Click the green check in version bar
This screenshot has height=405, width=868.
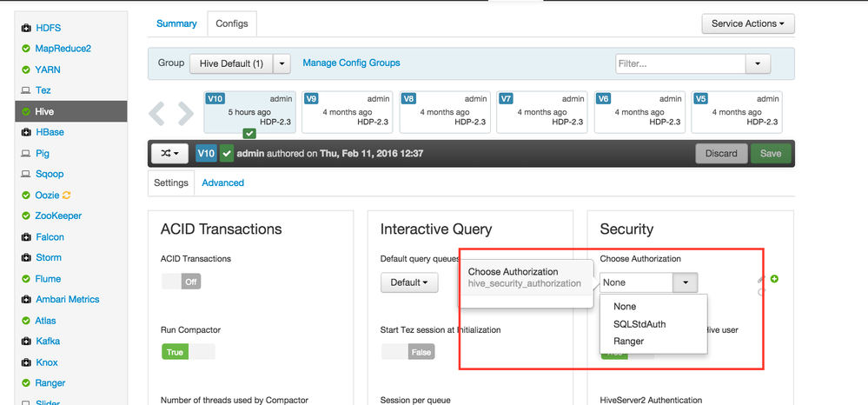(x=227, y=154)
